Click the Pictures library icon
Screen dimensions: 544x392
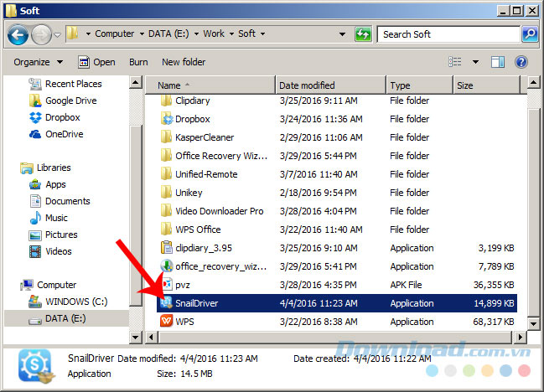(35, 235)
